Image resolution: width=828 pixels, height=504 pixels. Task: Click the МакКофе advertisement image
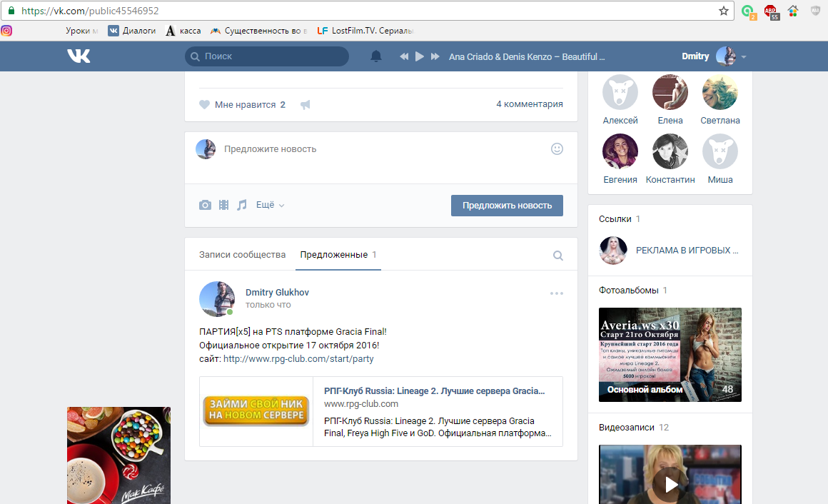click(118, 455)
